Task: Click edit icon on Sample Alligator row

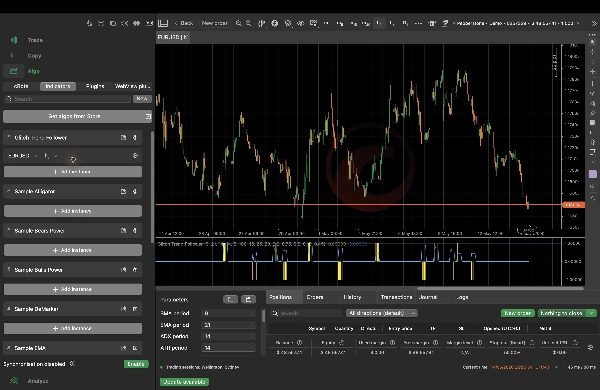Action: 123,191
